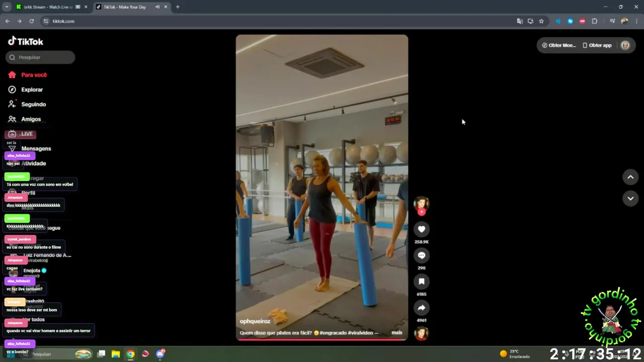Open the ophqueiroz creator username
Image resolution: width=644 pixels, height=362 pixels.
click(255, 321)
